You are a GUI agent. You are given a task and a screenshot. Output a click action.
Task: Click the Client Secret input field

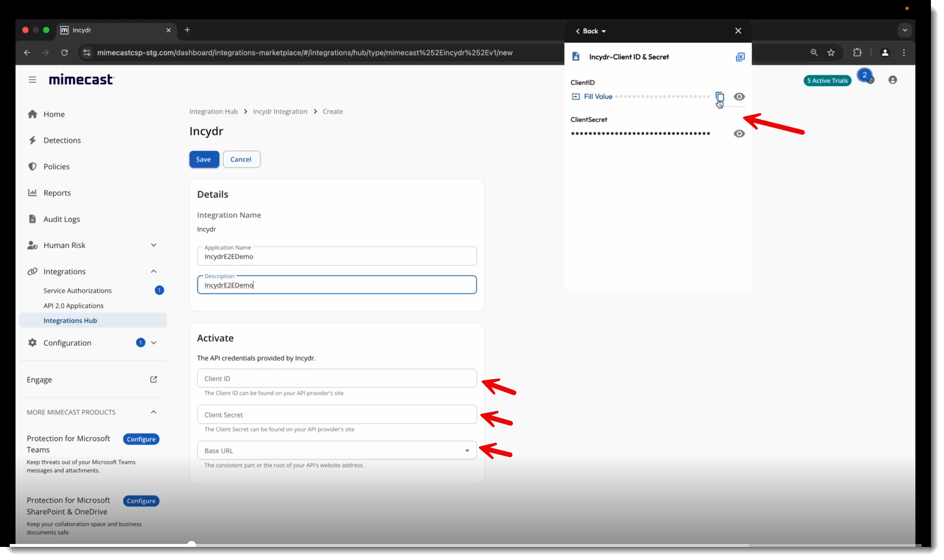[x=336, y=415]
